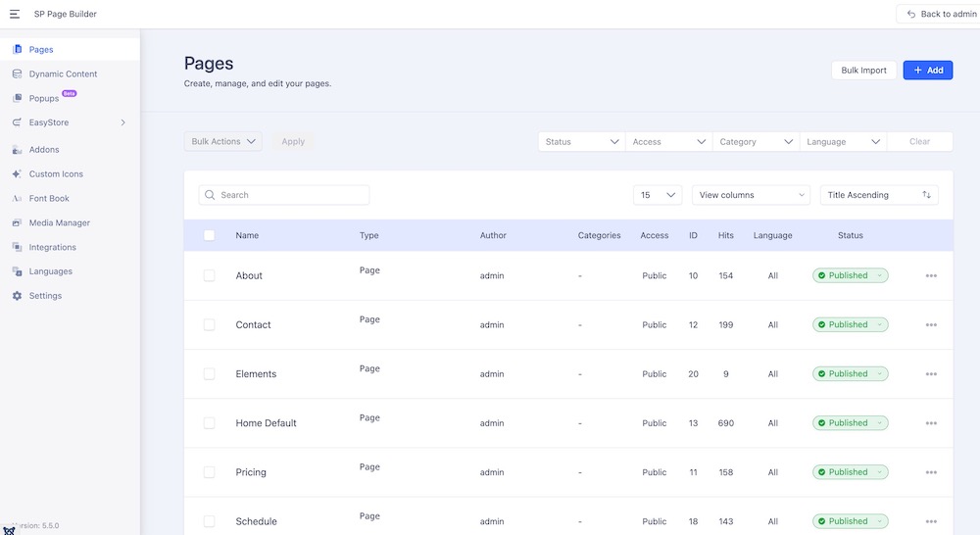Go to Integrations in the sidebar

52,247
